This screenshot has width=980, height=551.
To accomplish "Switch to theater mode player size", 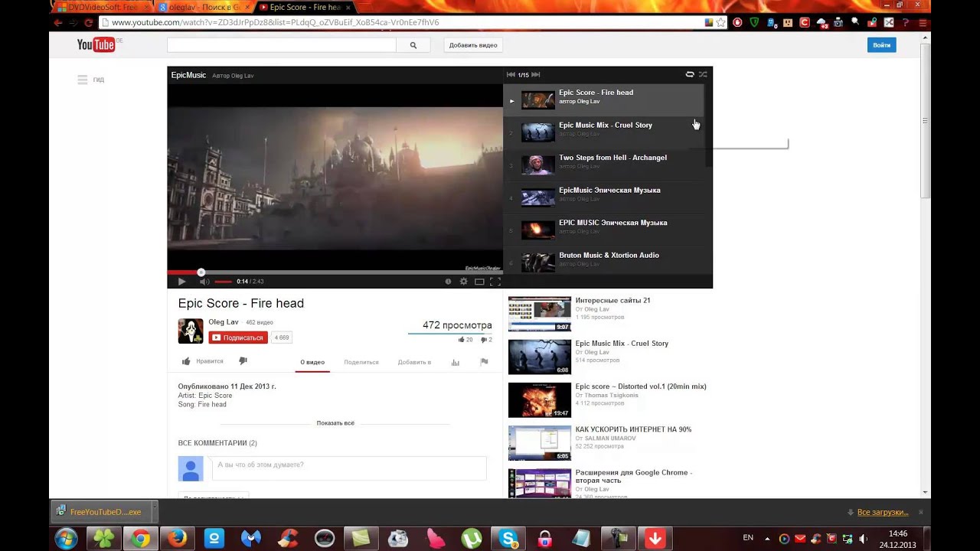I will [x=479, y=282].
